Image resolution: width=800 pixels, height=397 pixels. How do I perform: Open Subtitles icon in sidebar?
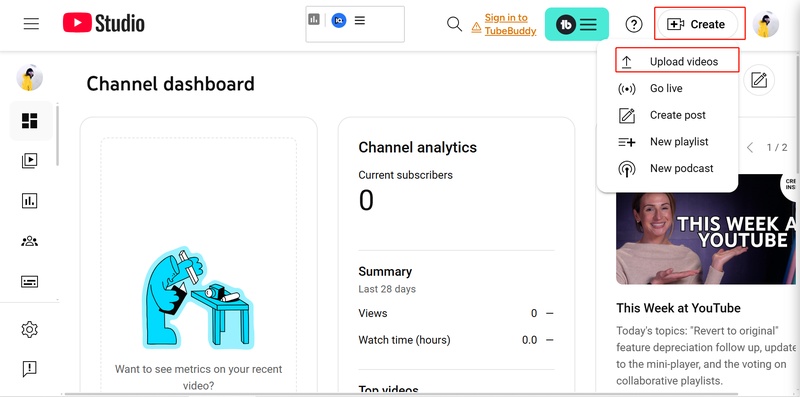[30, 282]
